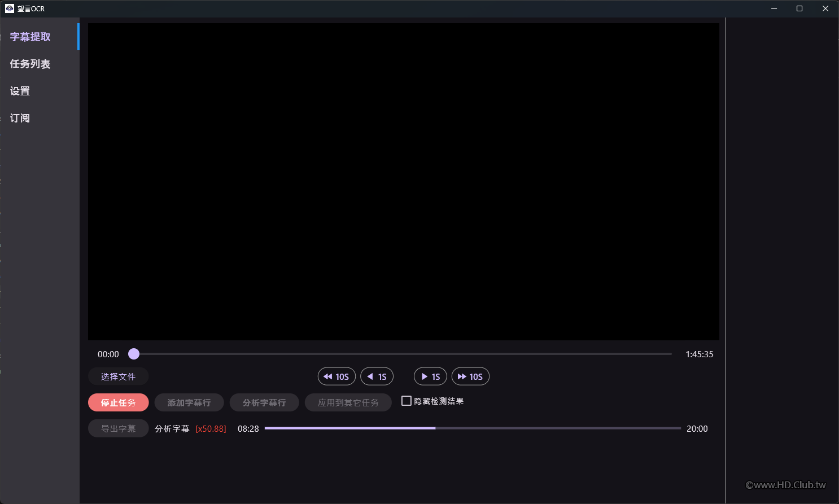The image size is (839, 504).
Task: Click the 添加字幕行 button
Action: 189,402
